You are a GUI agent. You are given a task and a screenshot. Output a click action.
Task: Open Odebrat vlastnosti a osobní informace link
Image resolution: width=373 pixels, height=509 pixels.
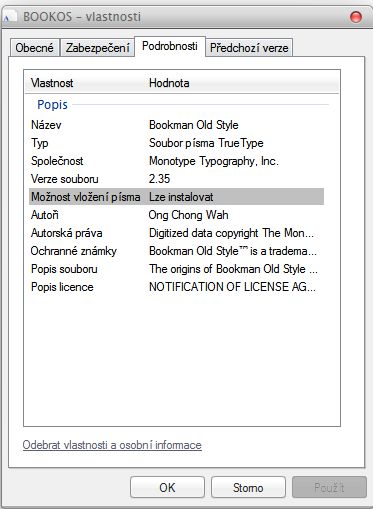pos(112,445)
